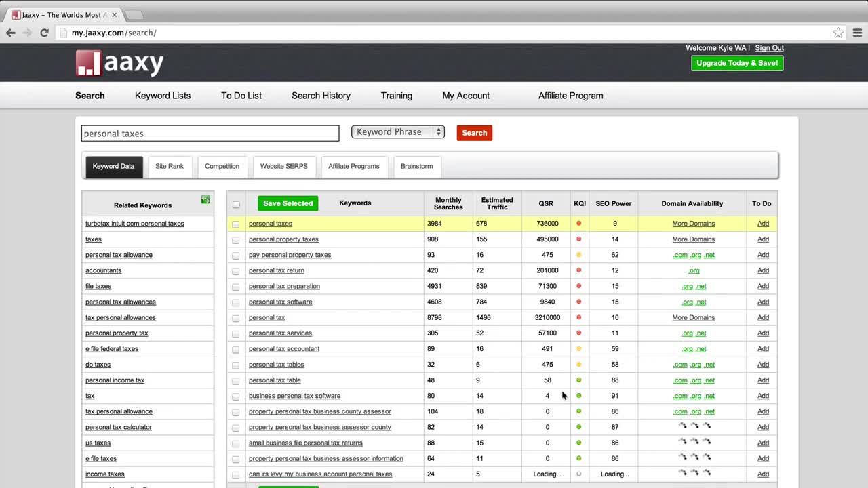This screenshot has height=488, width=868.
Task: Click red KQI dot for personal taxes
Action: [x=578, y=224]
